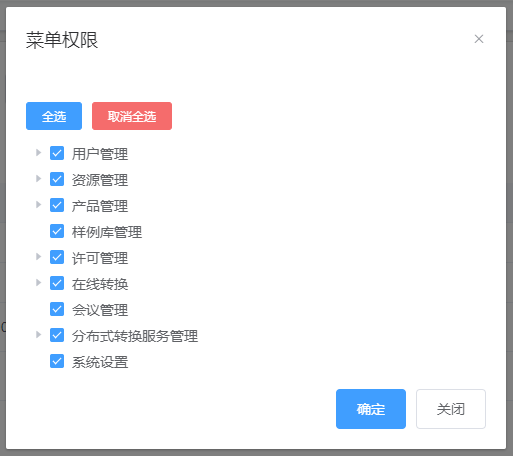Click the 取消全选 button
Screen dimensions: 513x456
[132, 116]
